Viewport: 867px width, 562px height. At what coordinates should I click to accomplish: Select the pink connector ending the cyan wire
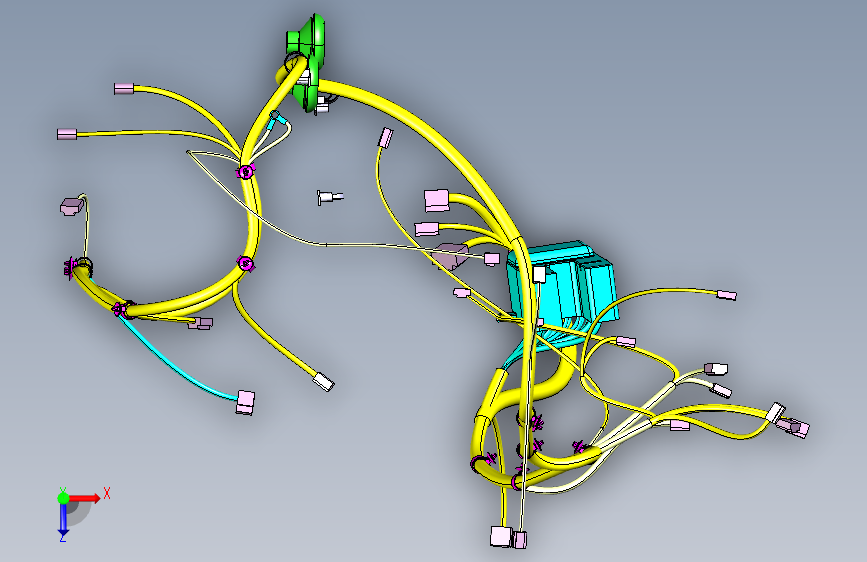coord(246,402)
